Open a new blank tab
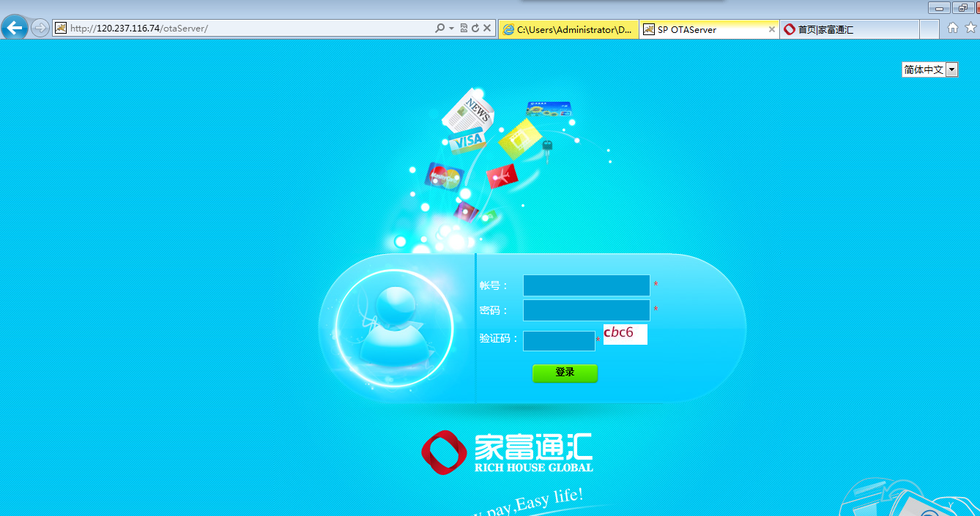The image size is (980, 516). 929,29
